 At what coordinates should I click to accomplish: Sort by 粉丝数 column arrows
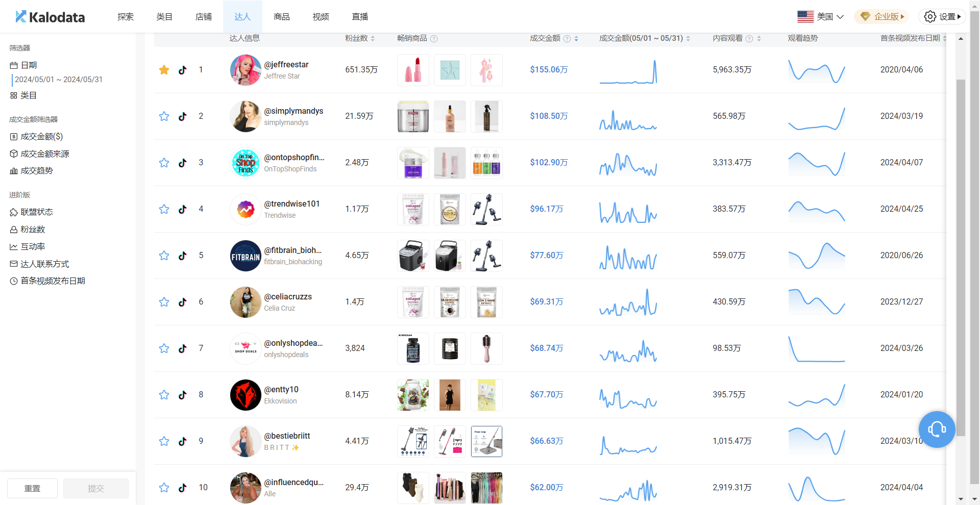point(373,39)
